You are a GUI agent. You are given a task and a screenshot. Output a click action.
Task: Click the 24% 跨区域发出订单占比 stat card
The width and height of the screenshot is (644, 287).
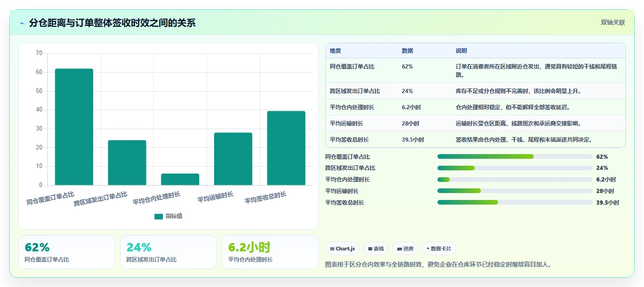(x=168, y=252)
